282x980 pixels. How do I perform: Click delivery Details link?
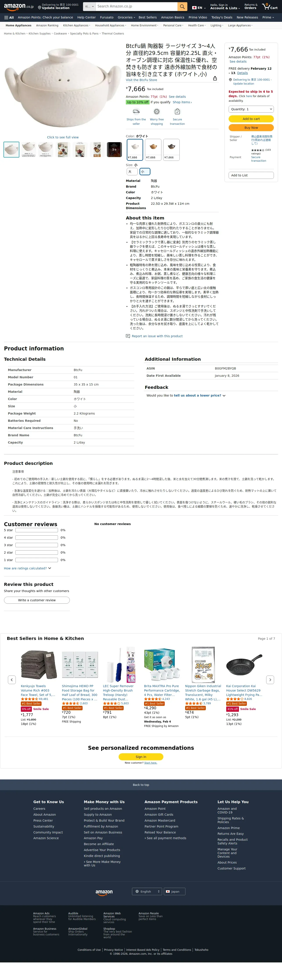242,73
